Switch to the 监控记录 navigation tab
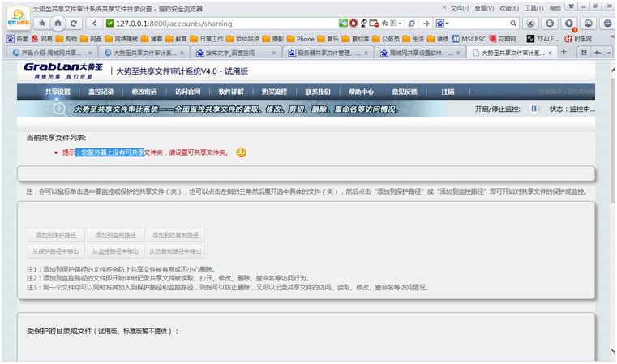This screenshot has width=617, height=364. click(x=101, y=92)
